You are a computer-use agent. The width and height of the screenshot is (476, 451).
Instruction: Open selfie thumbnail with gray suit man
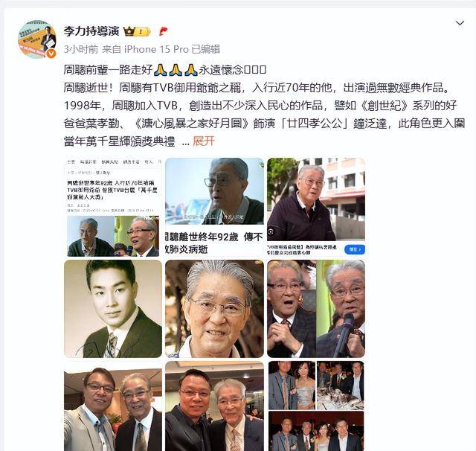click(113, 406)
